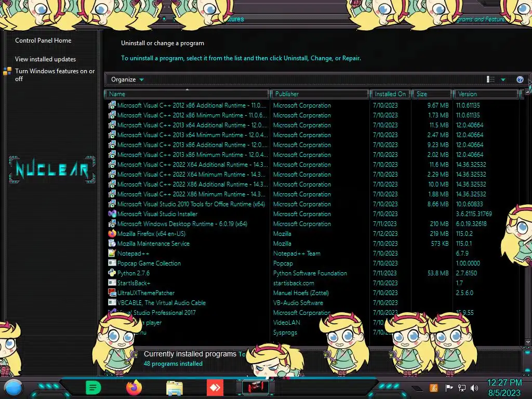Click the Notepad++ program icon
Image resolution: width=532 pixels, height=399 pixels.
[x=112, y=253]
